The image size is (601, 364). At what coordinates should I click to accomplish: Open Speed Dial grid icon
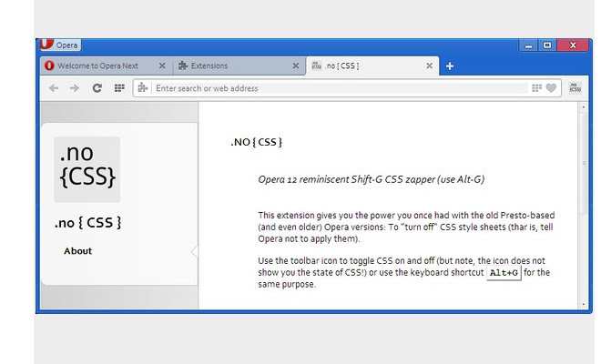(x=119, y=88)
